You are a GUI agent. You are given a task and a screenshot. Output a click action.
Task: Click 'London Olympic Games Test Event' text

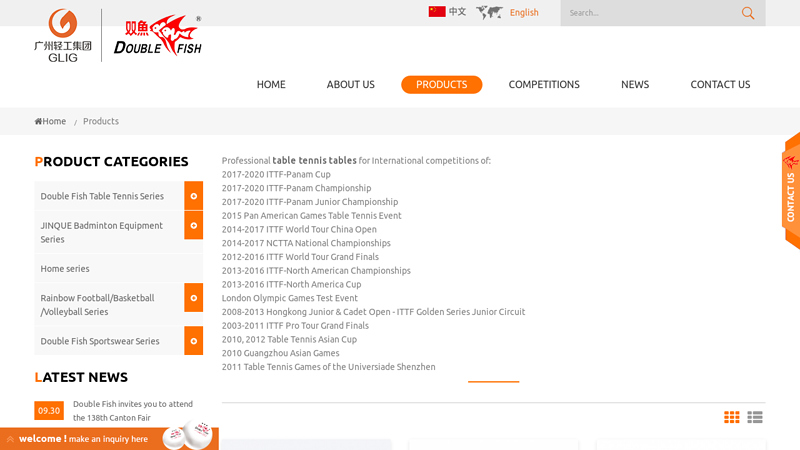pyautogui.click(x=290, y=298)
